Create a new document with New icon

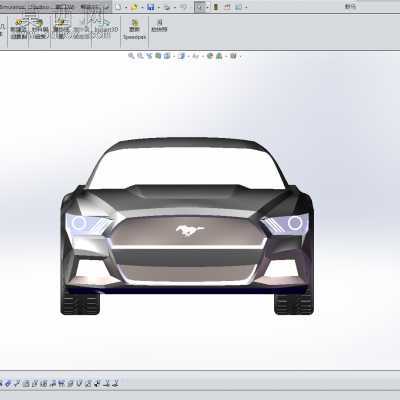point(118,7)
